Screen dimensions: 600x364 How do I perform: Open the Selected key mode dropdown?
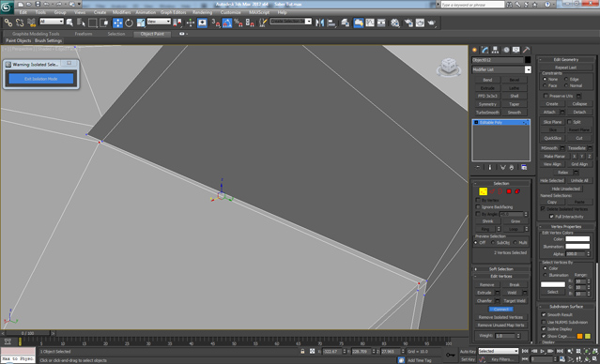coord(498,351)
